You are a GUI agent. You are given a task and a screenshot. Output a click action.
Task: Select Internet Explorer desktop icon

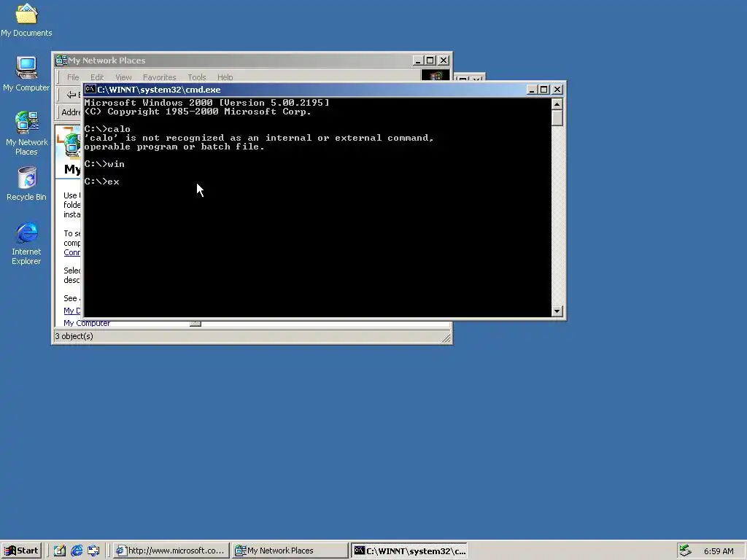pyautogui.click(x=26, y=243)
